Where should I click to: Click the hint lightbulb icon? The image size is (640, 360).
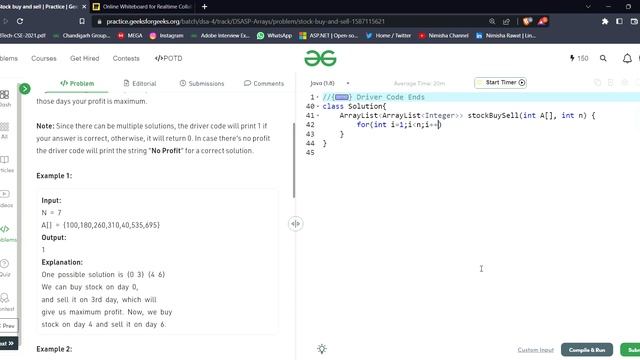(322, 349)
